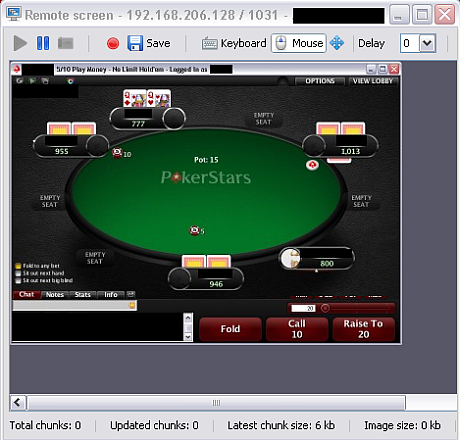Viewport: 460px width, 440px height.
Task: Click the Call 10 button
Action: (297, 329)
